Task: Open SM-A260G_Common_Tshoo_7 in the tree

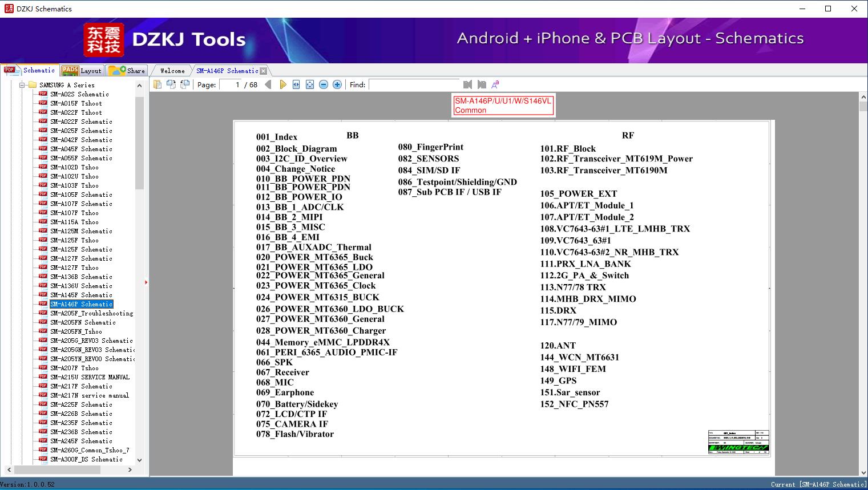Action: click(90, 450)
